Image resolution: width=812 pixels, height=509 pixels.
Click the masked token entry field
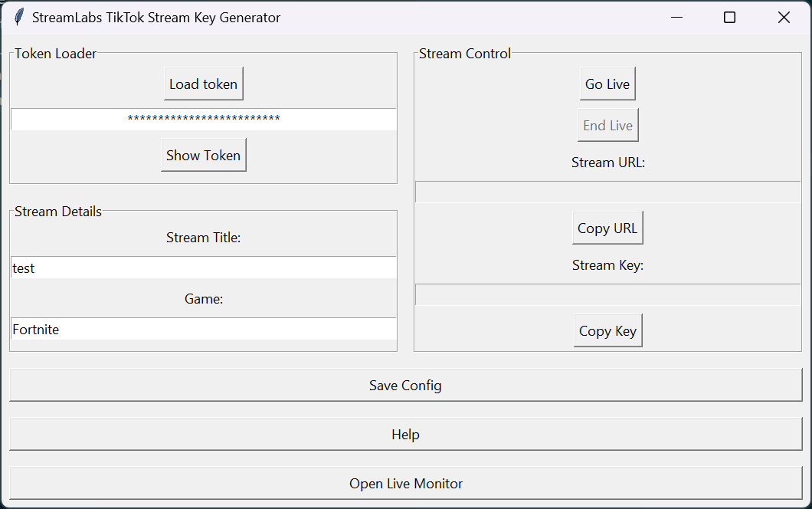click(203, 120)
